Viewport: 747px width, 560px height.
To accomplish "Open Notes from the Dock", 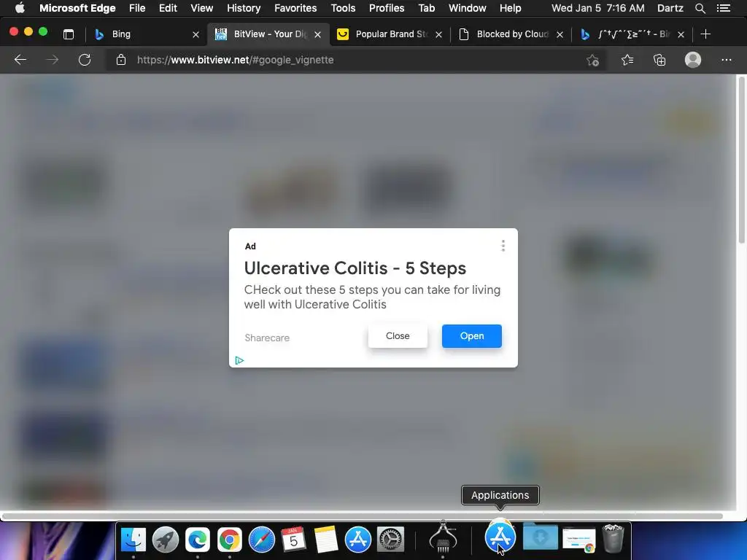I will pos(326,540).
